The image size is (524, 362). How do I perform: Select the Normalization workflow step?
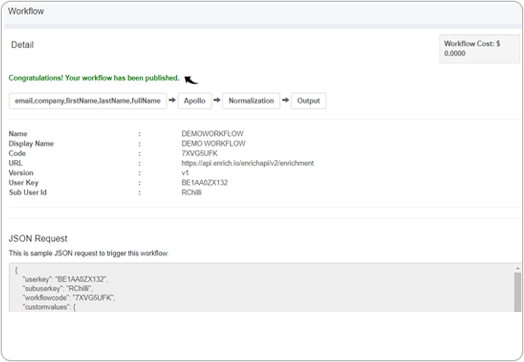pyautogui.click(x=251, y=101)
